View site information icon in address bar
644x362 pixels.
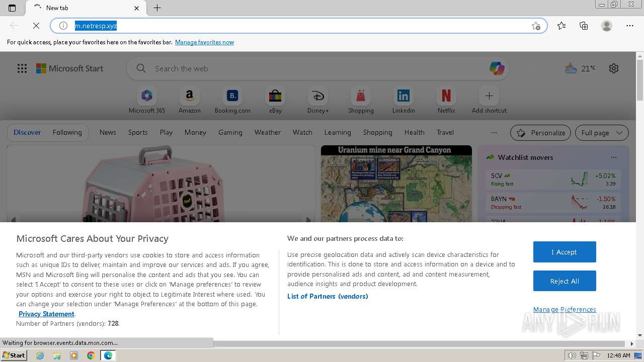63,26
